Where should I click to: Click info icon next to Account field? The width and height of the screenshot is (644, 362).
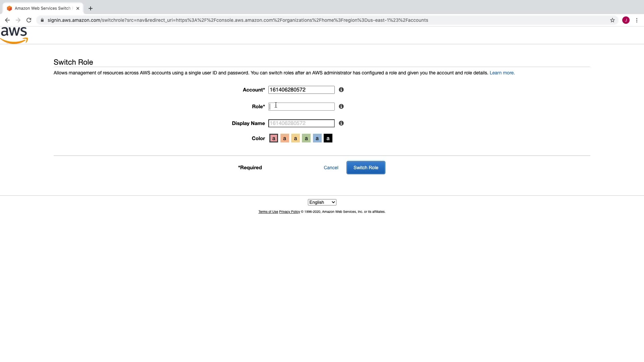point(341,90)
